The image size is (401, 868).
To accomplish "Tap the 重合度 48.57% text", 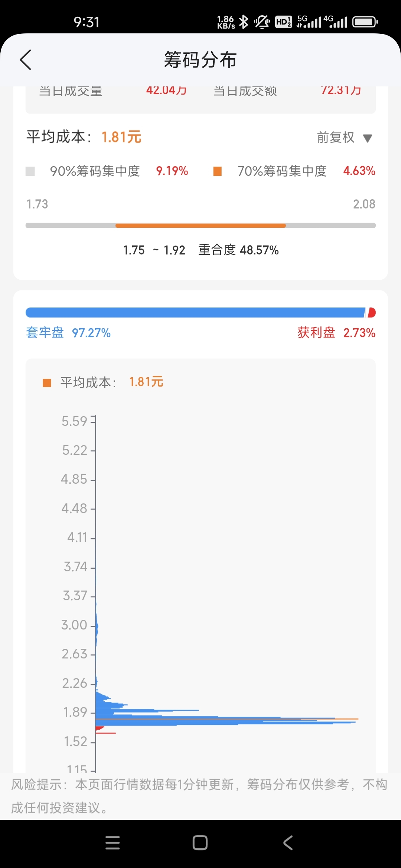I will (x=238, y=250).
